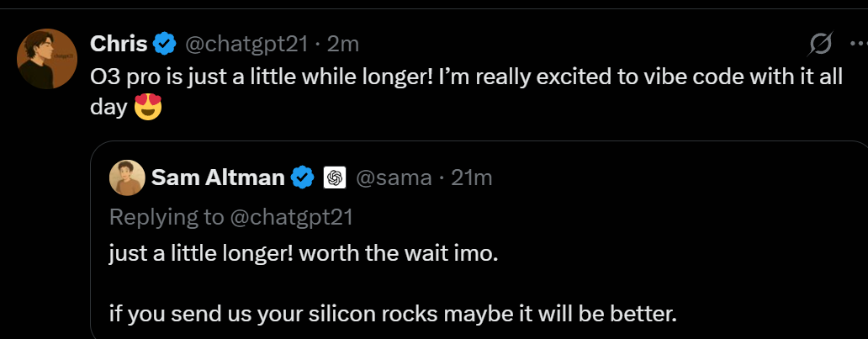Open the 21m quoted post timestamp
The image size is (868, 339).
472,177
